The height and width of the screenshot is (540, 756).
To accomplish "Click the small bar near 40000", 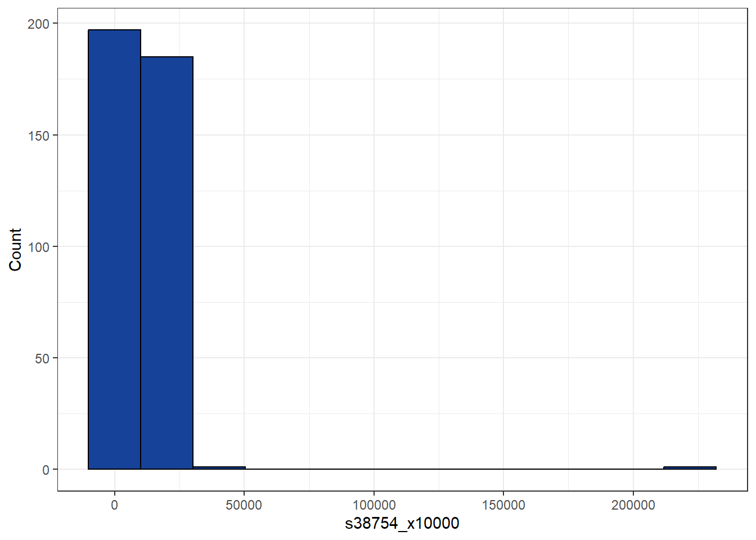I will point(219,468).
